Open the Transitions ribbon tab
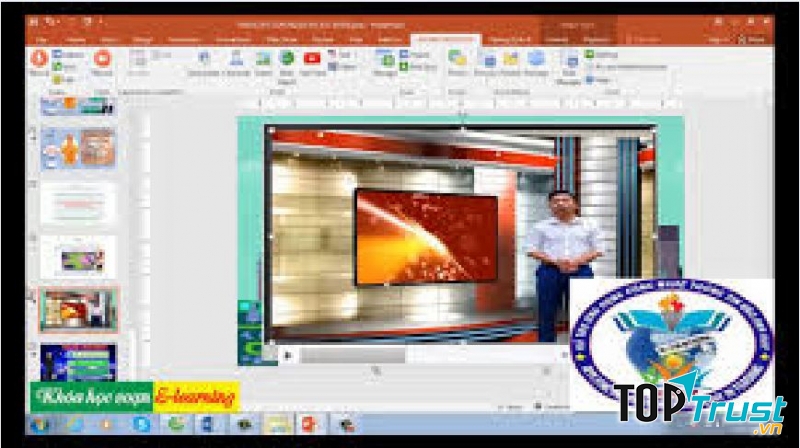The image size is (800, 448). tap(184, 39)
